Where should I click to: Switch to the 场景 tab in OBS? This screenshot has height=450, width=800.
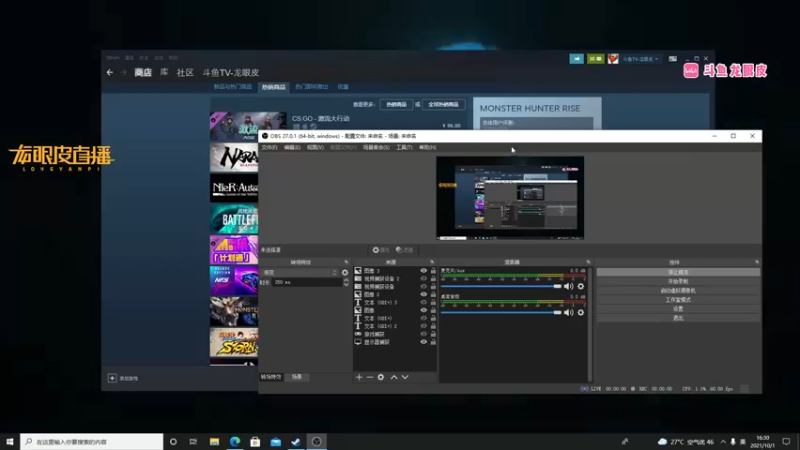[x=297, y=377]
